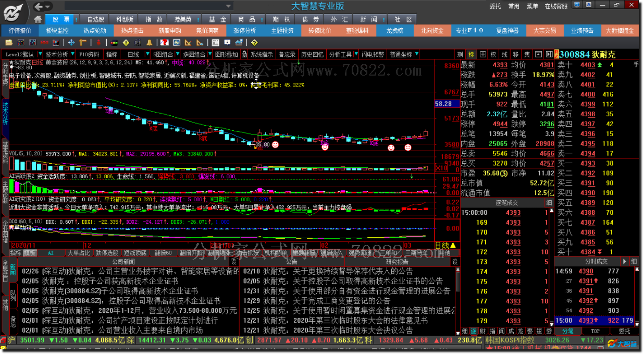Click the padlock icon beside 图形叠加
Viewport: 644px width, 354px height.
click(x=243, y=54)
